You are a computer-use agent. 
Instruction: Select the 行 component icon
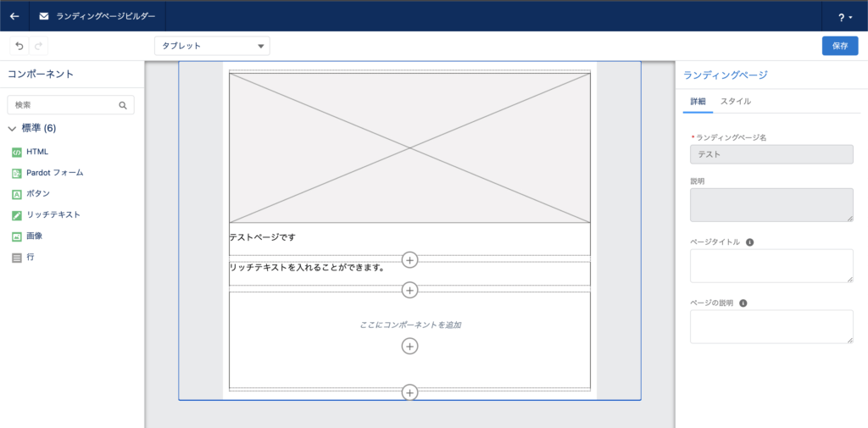17,257
